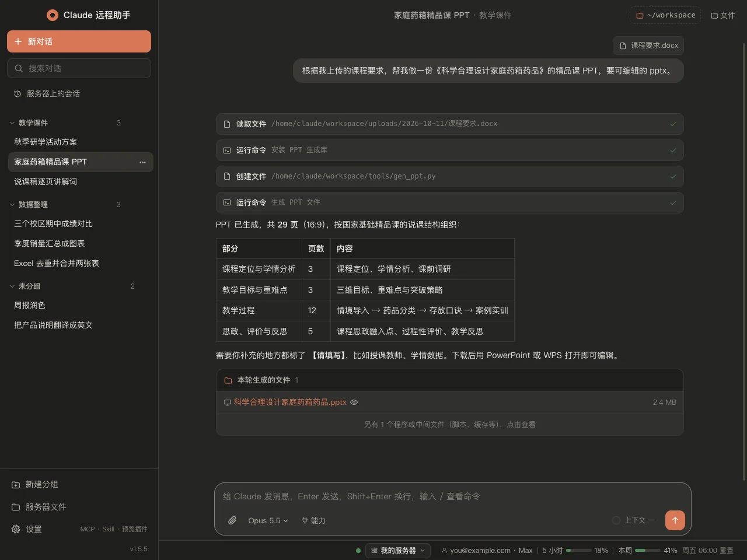Click the 5 小时 usage progress bar
747x560 pixels.
click(578, 550)
